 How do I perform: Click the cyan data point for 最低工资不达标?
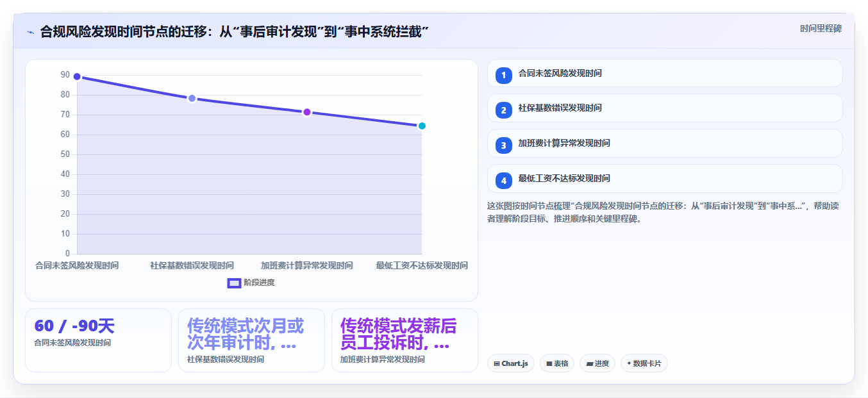(x=422, y=126)
